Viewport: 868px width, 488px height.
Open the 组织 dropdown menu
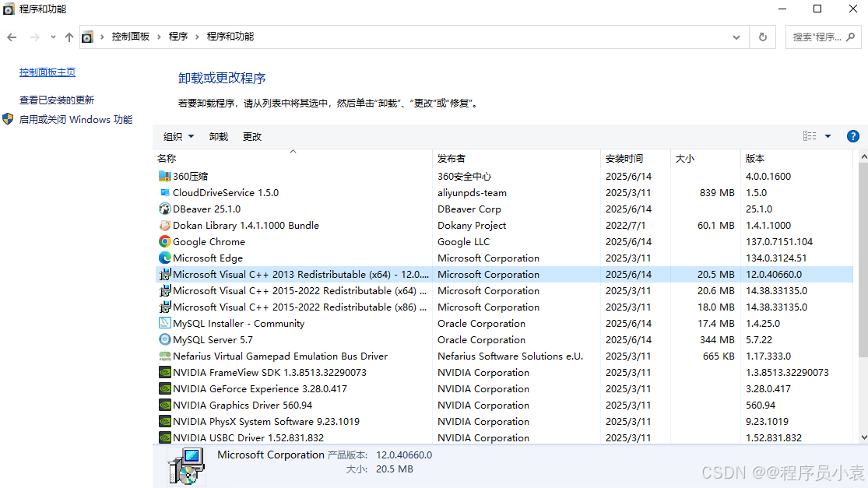(178, 137)
